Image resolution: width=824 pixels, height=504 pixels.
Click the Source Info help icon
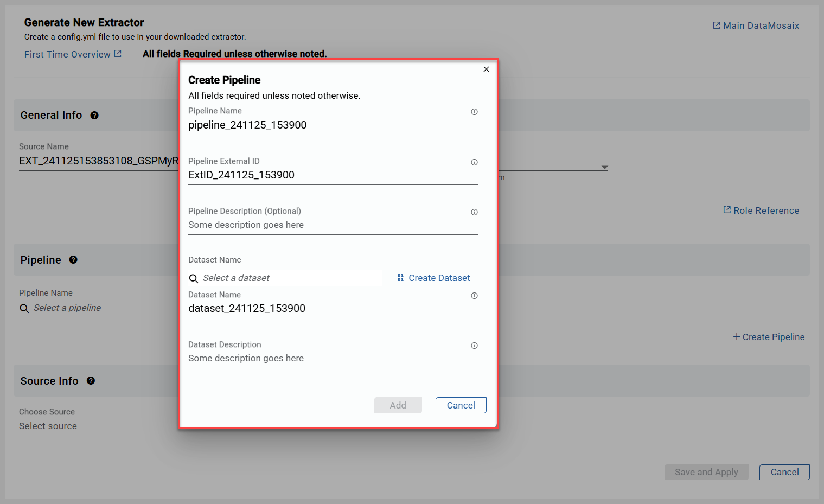91,381
